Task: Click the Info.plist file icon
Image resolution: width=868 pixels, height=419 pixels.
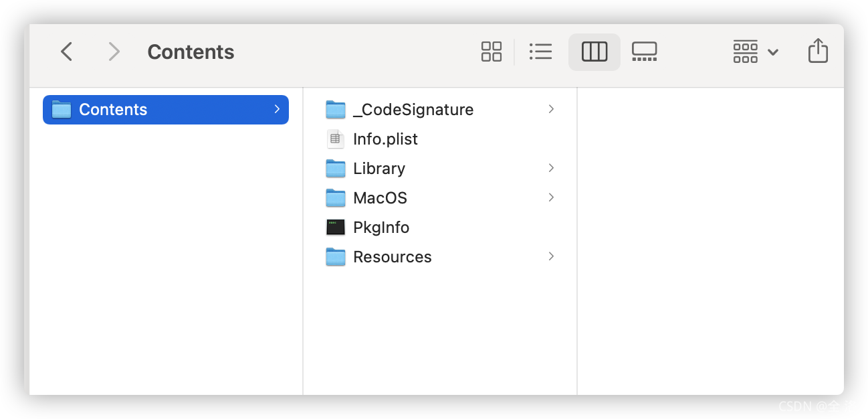Action: pos(336,139)
